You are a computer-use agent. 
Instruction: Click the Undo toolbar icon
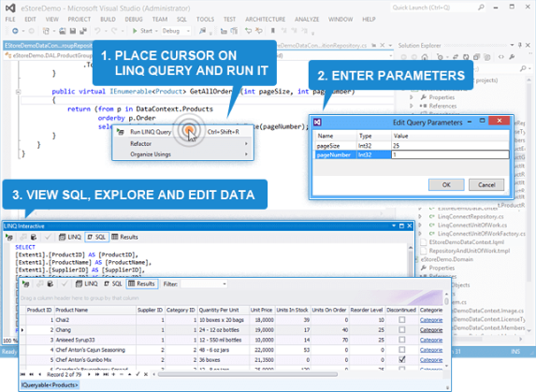pyautogui.click(x=97, y=31)
